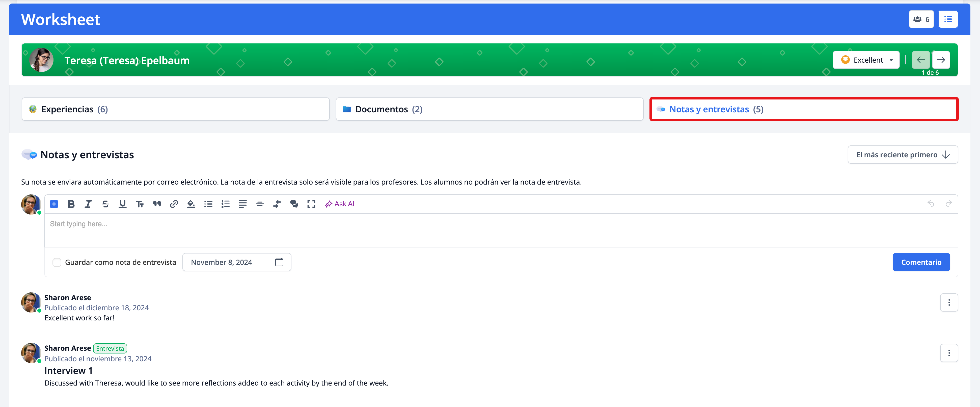Viewport: 980px width, 407px height.
Task: Switch to the Documentos tab
Action: 489,109
